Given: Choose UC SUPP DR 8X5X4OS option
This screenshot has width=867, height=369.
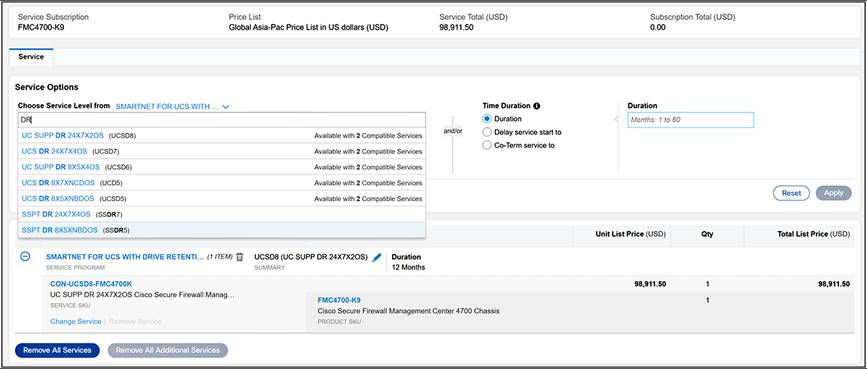Looking at the screenshot, I should point(222,167).
